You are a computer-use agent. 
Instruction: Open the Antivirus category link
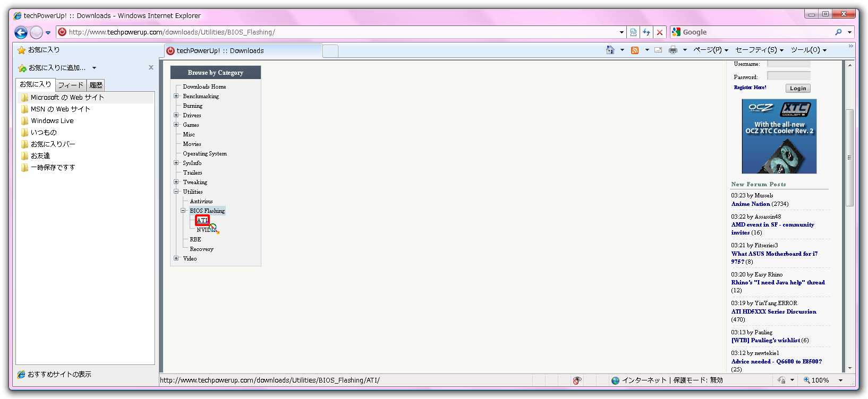pos(201,202)
